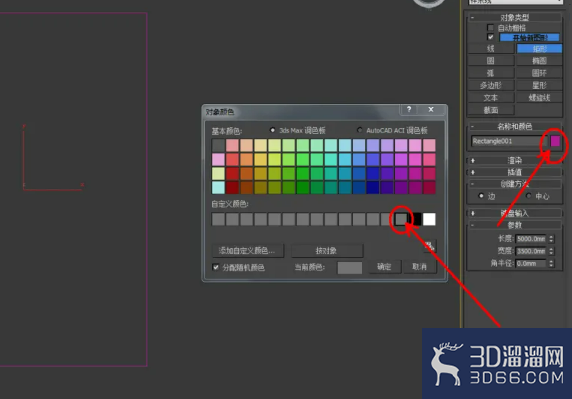Collapse the 对象类型 rollout
Image resolution: width=572 pixels, height=399 pixels.
coord(514,17)
